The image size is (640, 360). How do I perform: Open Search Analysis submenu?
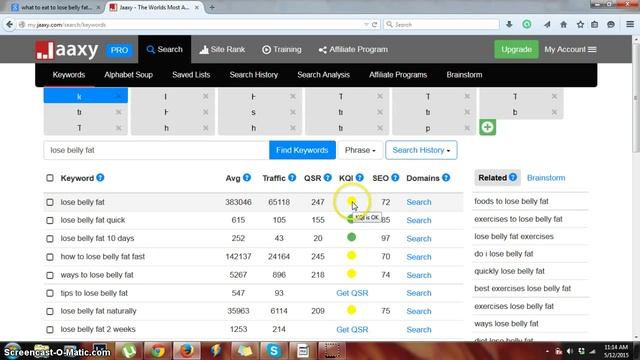tap(323, 75)
